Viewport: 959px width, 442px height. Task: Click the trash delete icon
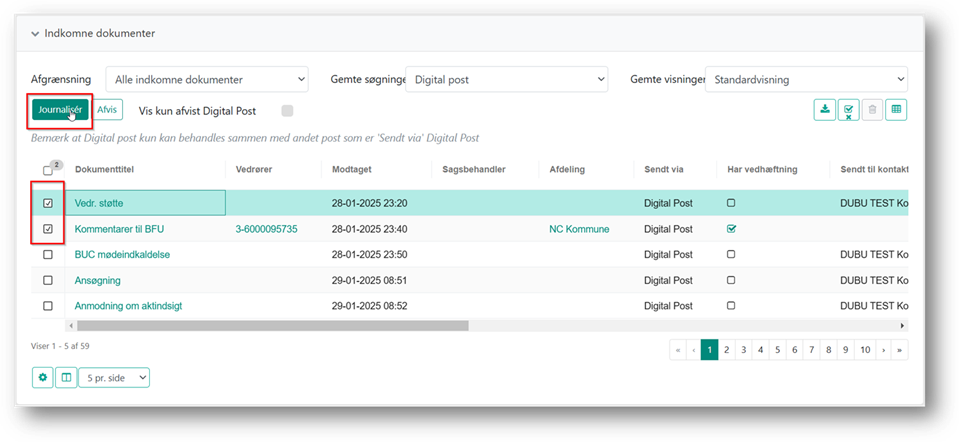pyautogui.click(x=872, y=110)
